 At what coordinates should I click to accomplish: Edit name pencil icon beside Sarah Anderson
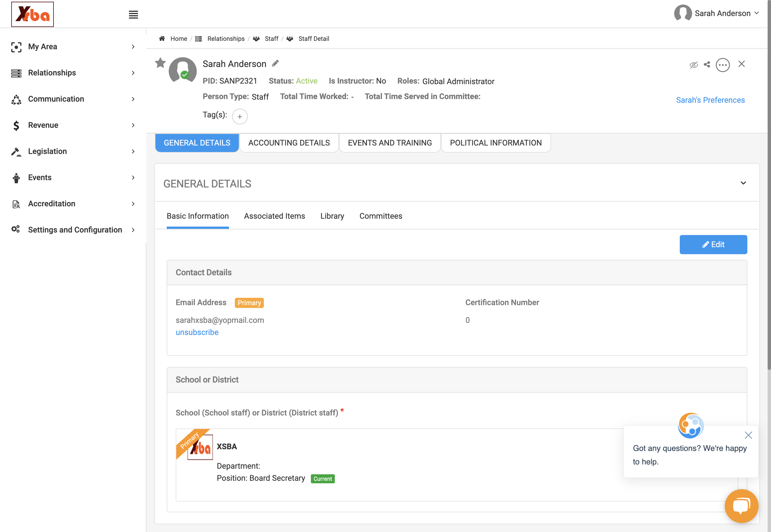click(275, 63)
